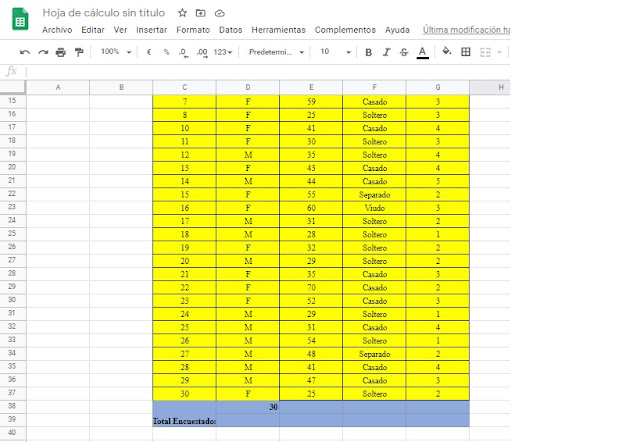Select age cell 44 in row 21
The width and height of the screenshot is (640, 442).
[x=311, y=181]
